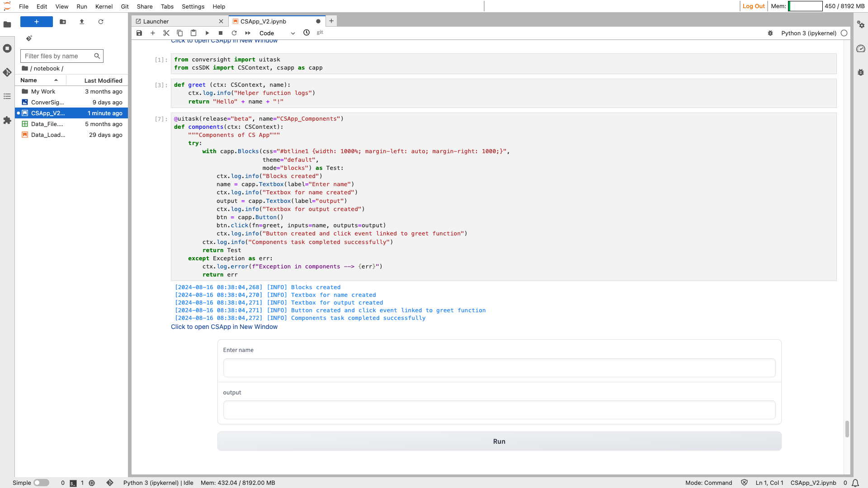Click the Log Out button
Image resolution: width=868 pixels, height=488 pixels.
(x=754, y=6)
